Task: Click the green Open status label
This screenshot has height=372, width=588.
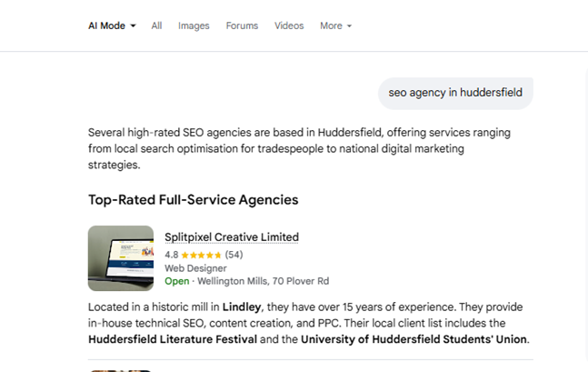Action: 176,281
